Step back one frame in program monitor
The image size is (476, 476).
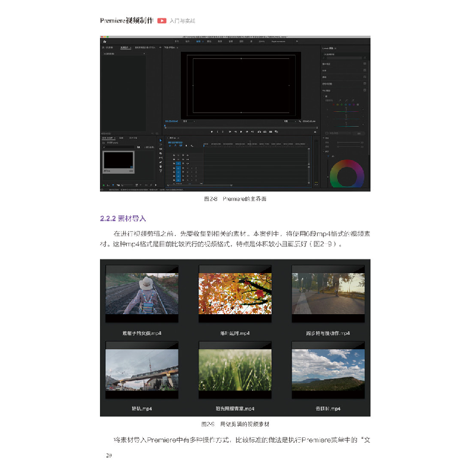pyautogui.click(x=236, y=131)
